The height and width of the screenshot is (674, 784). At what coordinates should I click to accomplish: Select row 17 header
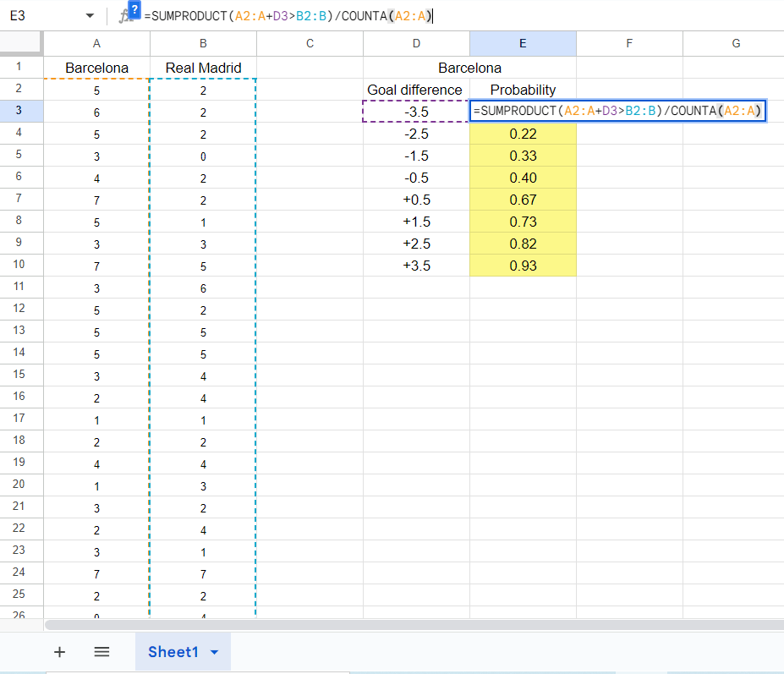(x=21, y=419)
